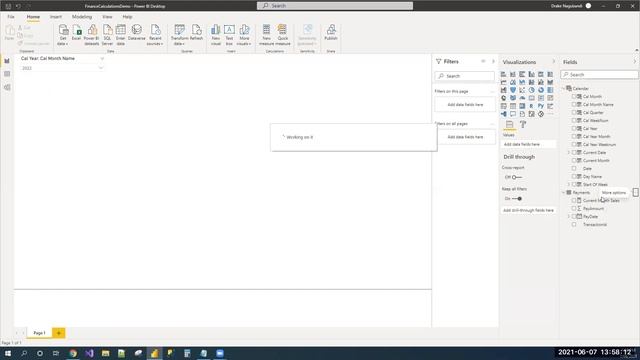Click More options ellipsis beside Payments
640x360 pixels.
click(636, 192)
